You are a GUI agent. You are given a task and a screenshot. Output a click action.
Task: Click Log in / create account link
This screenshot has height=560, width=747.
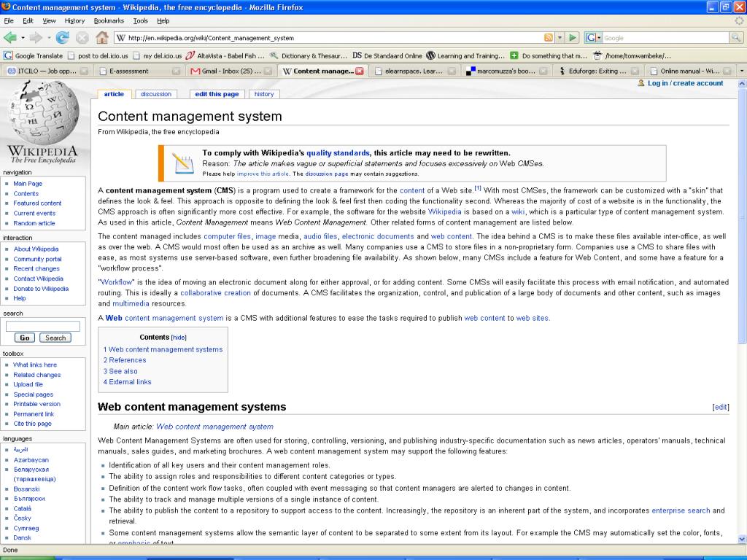(x=685, y=83)
